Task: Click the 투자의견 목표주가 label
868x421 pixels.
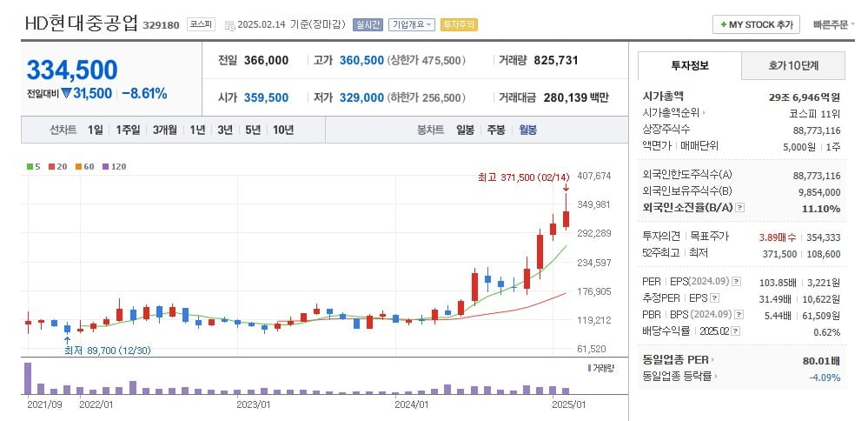Action: [x=686, y=237]
